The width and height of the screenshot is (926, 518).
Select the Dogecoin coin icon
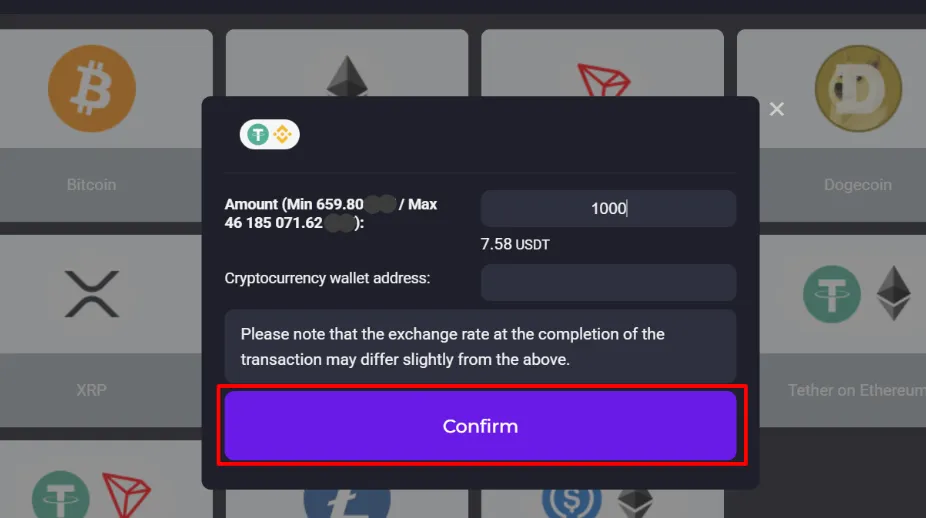[858, 89]
